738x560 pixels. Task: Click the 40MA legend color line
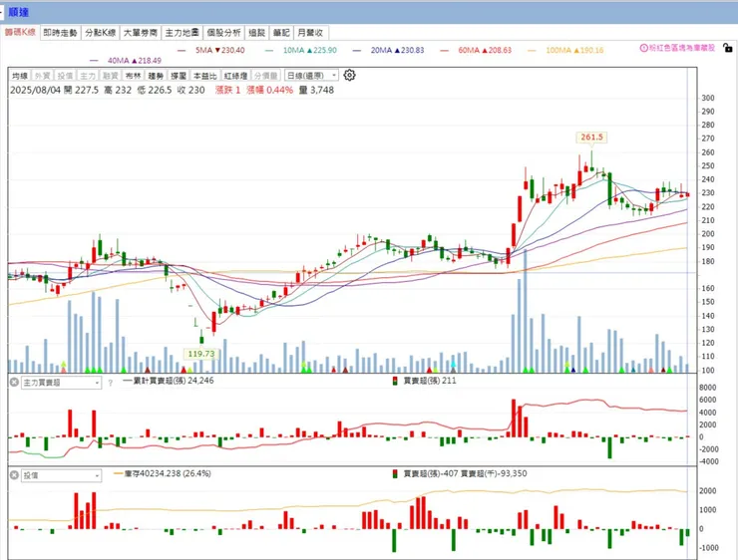[x=94, y=61]
